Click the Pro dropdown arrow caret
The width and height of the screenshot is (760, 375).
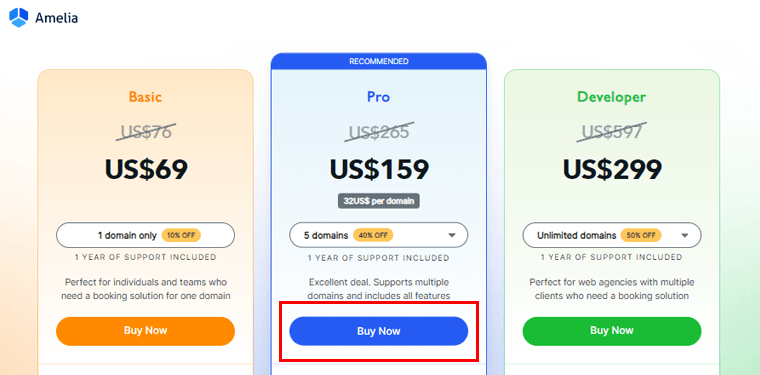(452, 235)
